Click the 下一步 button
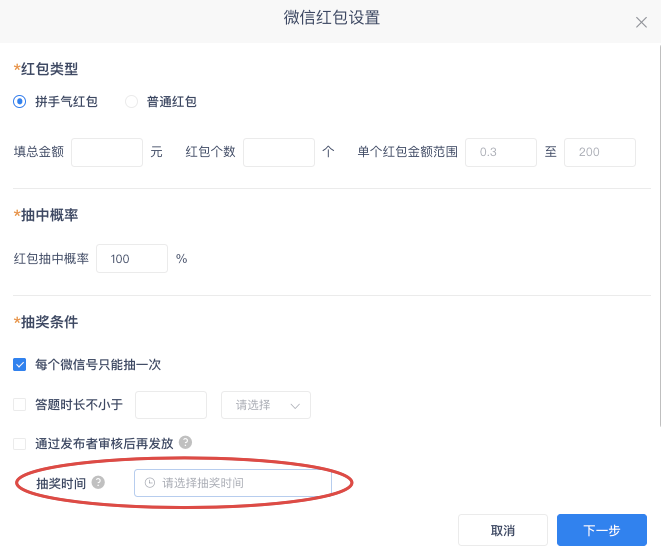 tap(602, 530)
